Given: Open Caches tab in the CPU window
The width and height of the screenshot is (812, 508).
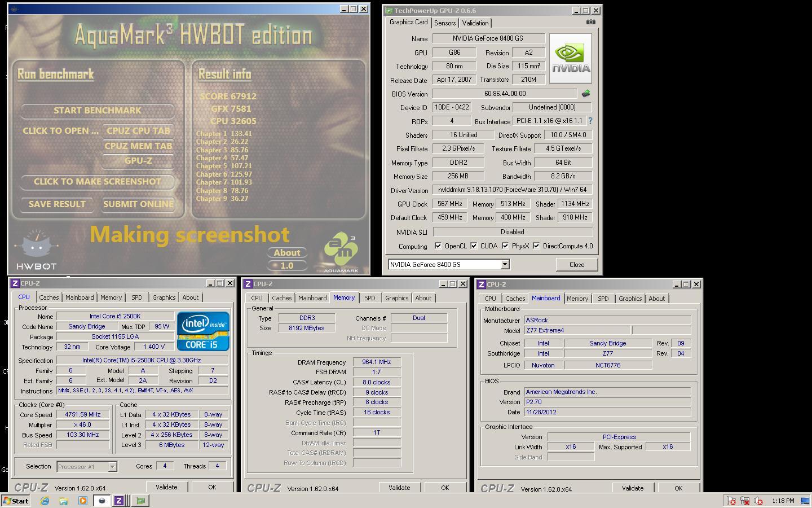Looking at the screenshot, I should [49, 297].
